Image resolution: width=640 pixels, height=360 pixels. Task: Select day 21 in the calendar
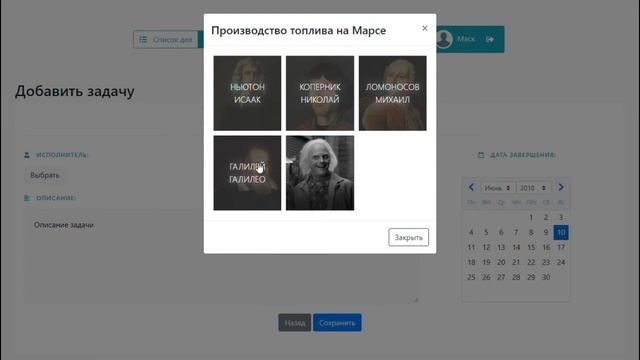pos(516,262)
